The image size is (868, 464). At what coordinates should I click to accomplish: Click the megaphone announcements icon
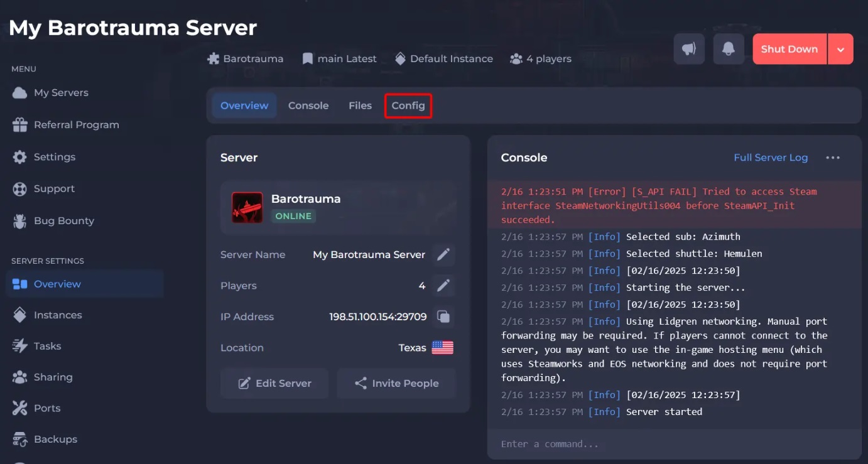(x=689, y=49)
